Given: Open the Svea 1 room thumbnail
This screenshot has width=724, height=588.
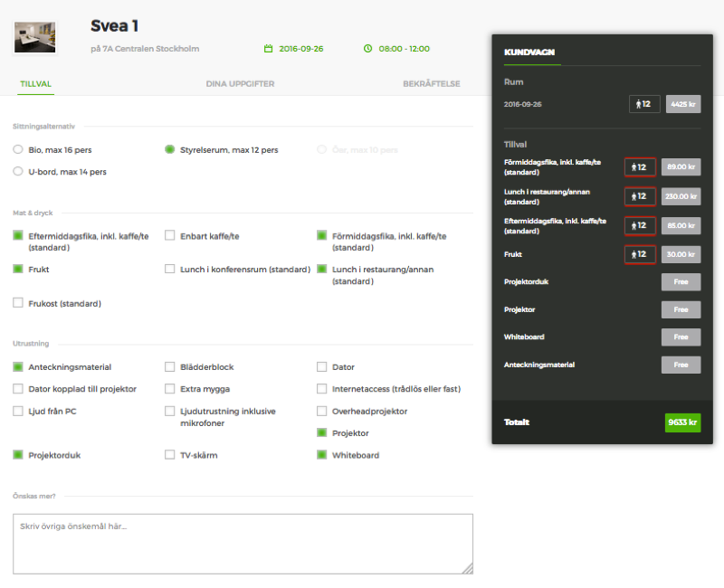Looking at the screenshot, I should pyautogui.click(x=34, y=37).
